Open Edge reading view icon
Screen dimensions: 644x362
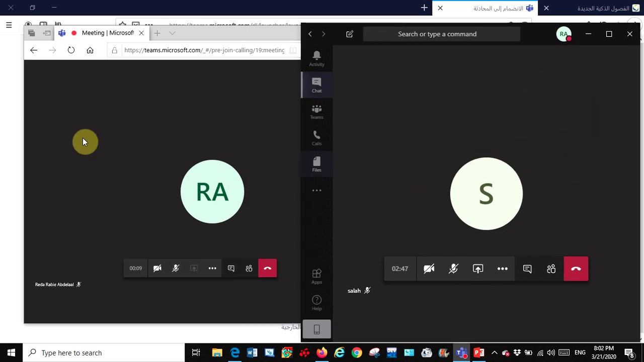click(293, 50)
